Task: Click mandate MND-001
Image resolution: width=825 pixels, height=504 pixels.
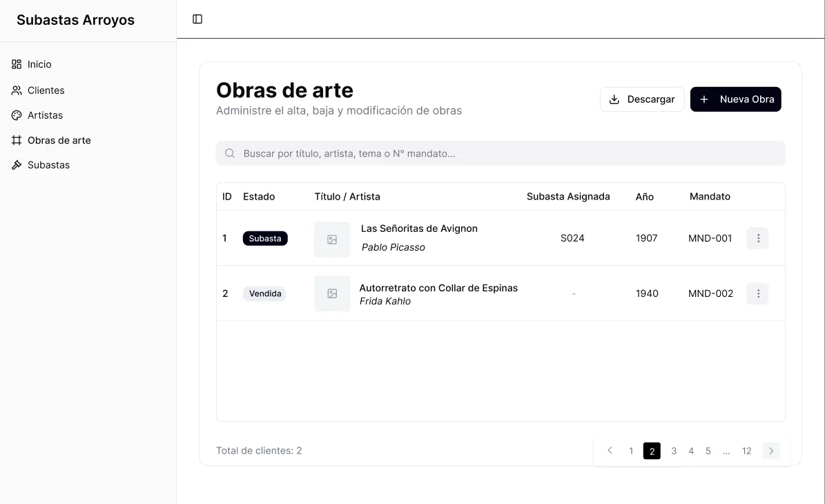Action: click(x=710, y=238)
